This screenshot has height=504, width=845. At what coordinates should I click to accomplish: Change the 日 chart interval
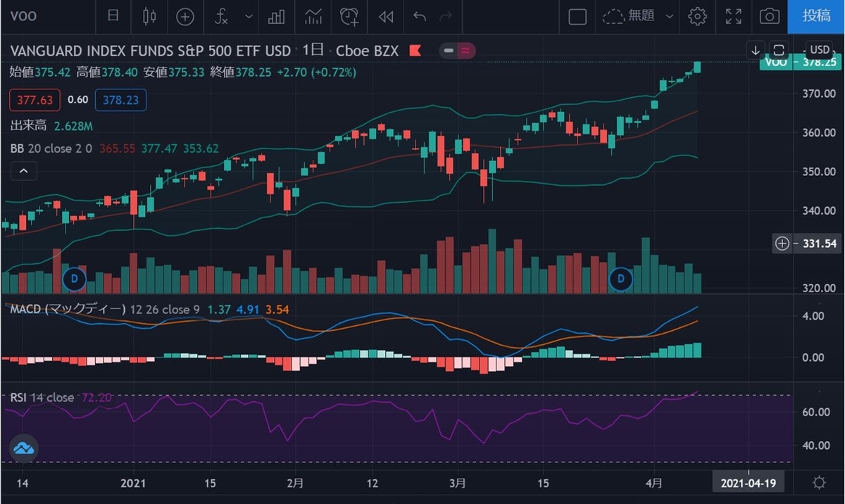(x=113, y=16)
